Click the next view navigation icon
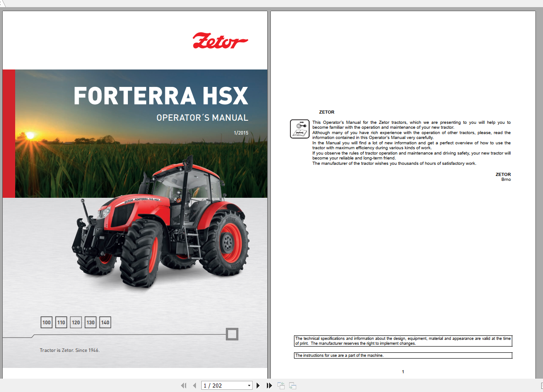Image resolution: width=543 pixels, height=392 pixels. (292, 386)
